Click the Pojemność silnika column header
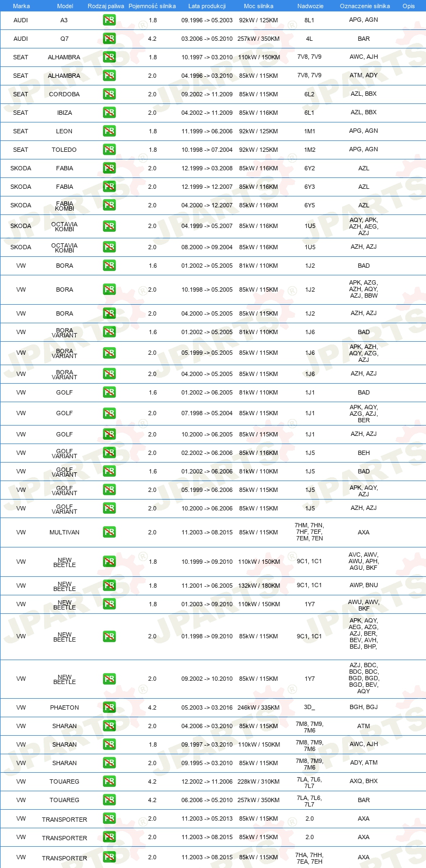 coord(152,6)
